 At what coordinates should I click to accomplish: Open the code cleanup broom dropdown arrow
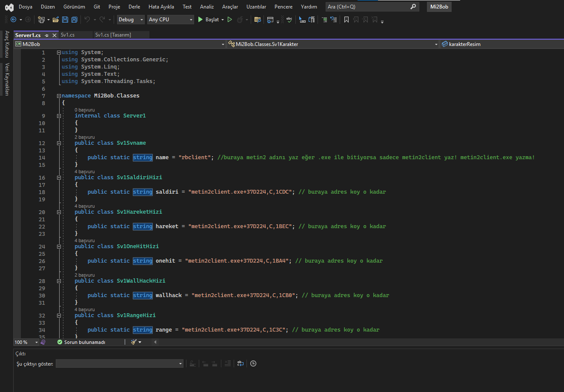pos(140,342)
